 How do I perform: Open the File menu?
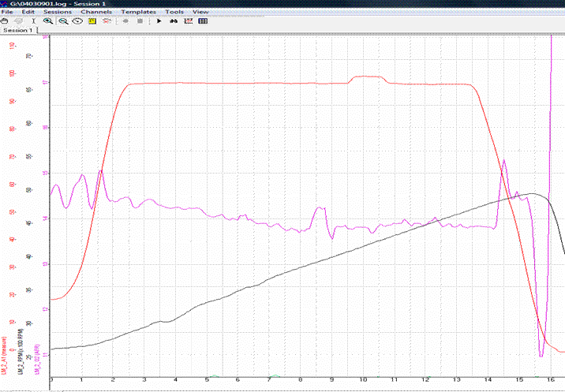point(7,13)
